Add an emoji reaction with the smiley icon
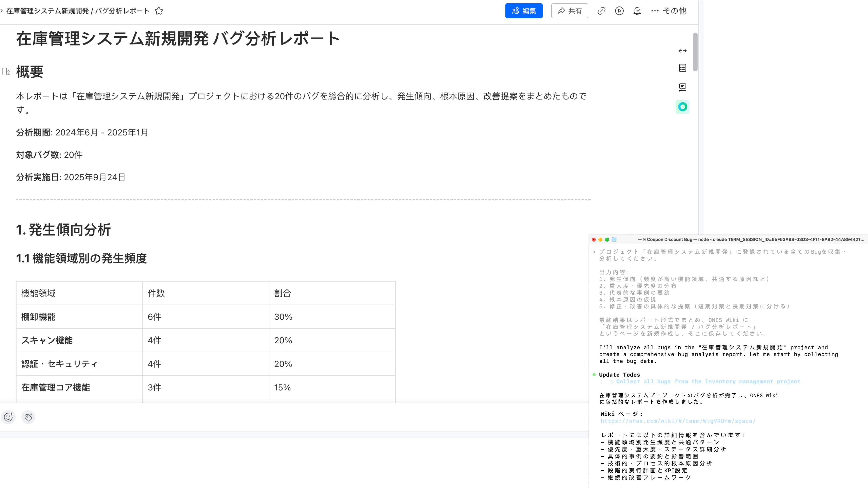Screen dimensions: 868x488 point(8,417)
